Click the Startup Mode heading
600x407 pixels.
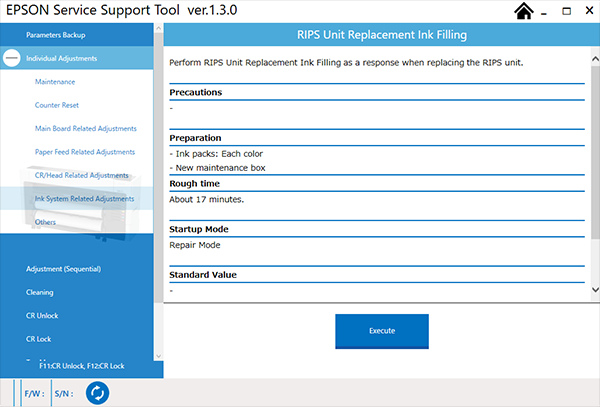199,229
